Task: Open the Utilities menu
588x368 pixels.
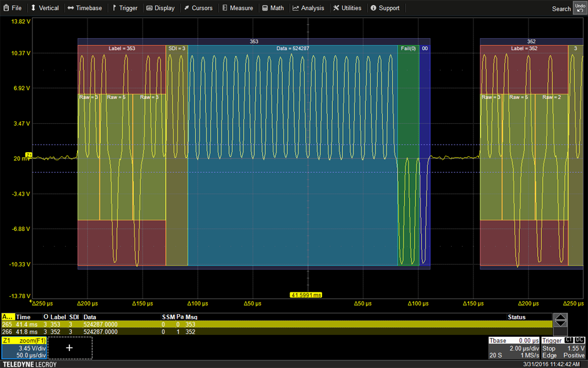Action: pos(347,8)
